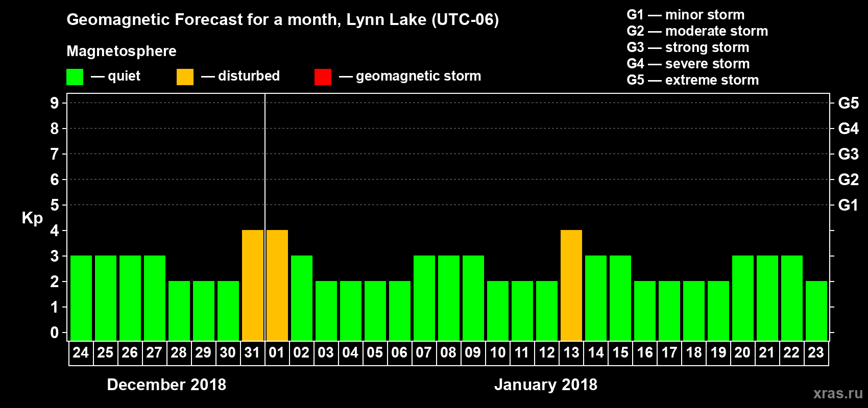Select the orange bar for January 13
The height and width of the screenshot is (408, 868).
[x=571, y=285]
